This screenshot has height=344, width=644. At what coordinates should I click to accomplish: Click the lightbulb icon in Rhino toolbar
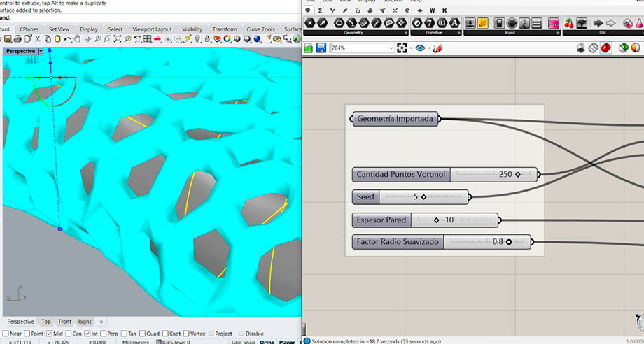point(198,39)
